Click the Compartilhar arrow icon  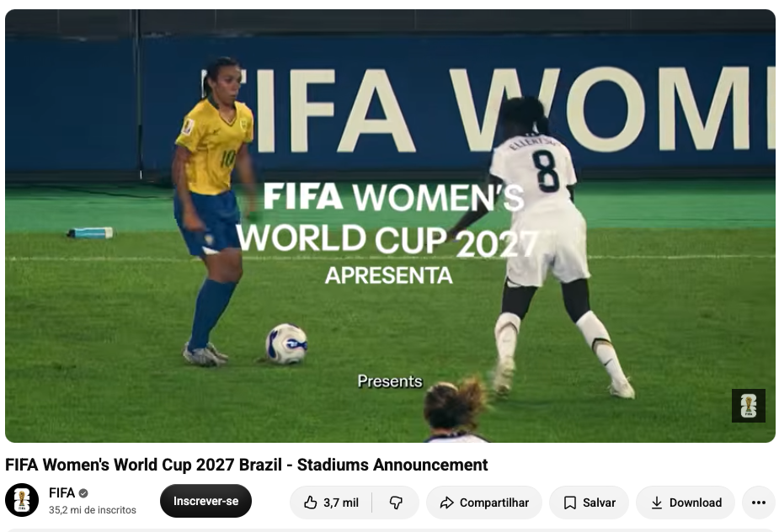[x=446, y=503]
